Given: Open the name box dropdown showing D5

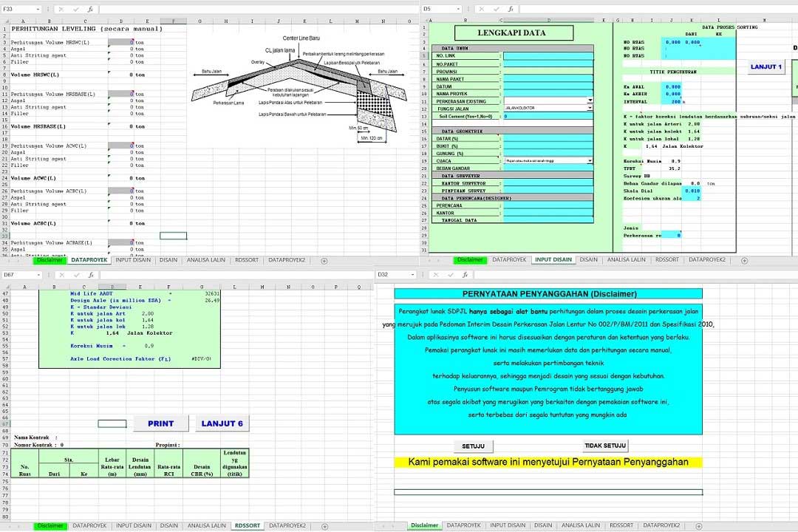Looking at the screenshot, I should pos(458,9).
